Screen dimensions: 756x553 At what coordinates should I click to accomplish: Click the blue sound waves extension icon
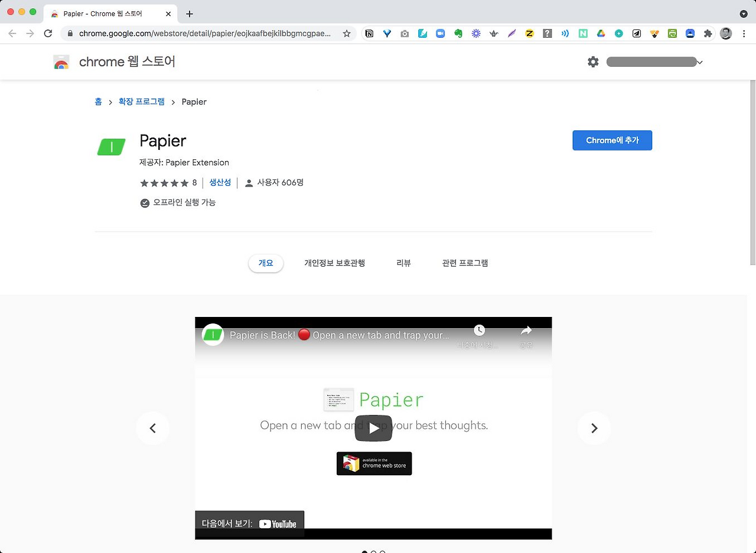565,34
